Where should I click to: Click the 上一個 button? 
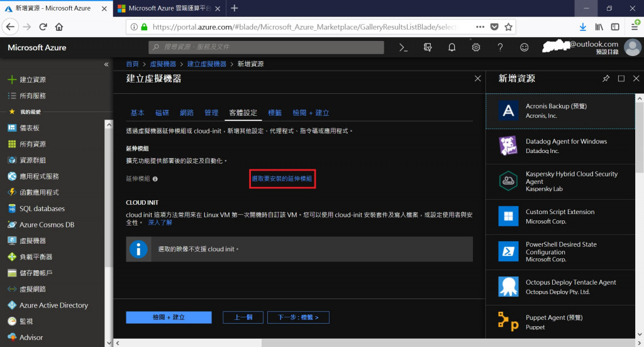coord(243,317)
